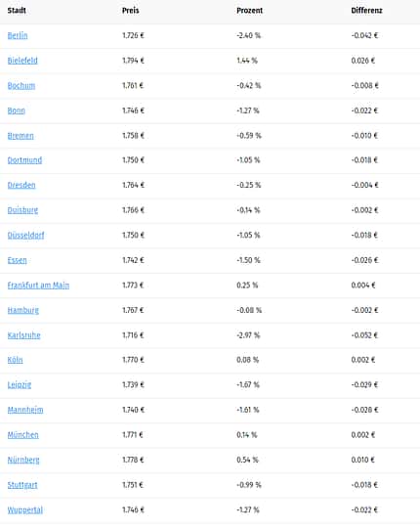
Task: Click the Dresden link
Action: [21, 185]
